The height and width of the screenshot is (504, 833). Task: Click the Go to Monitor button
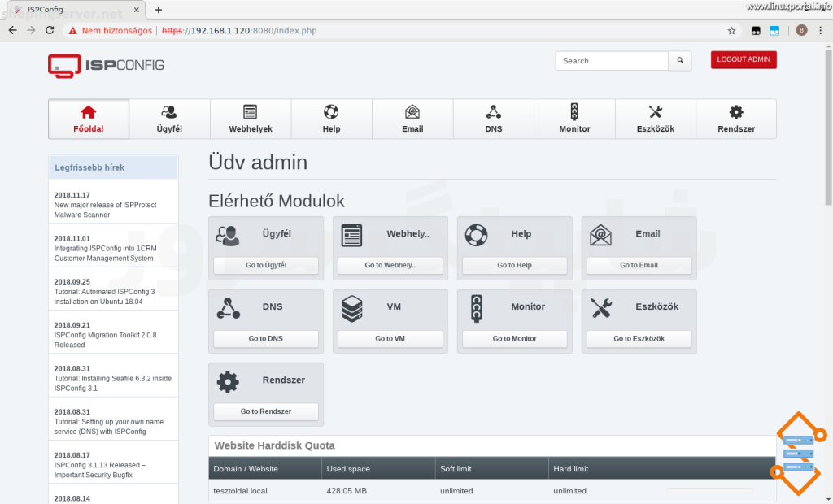[x=515, y=338]
